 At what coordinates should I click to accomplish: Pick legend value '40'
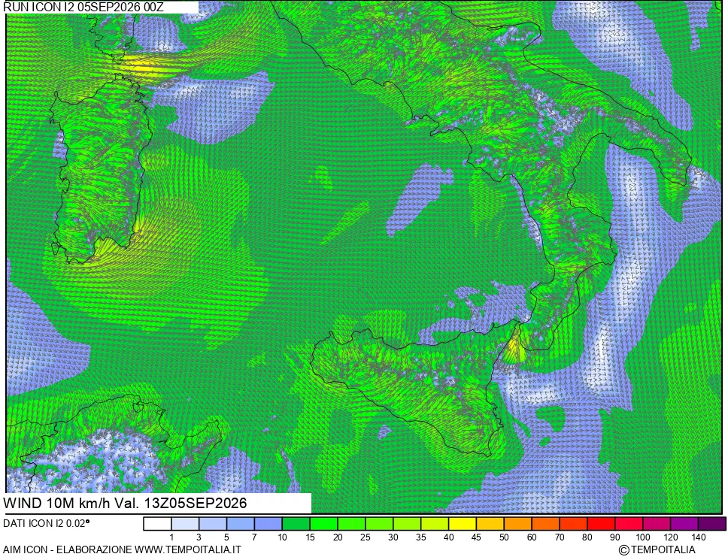click(x=448, y=537)
